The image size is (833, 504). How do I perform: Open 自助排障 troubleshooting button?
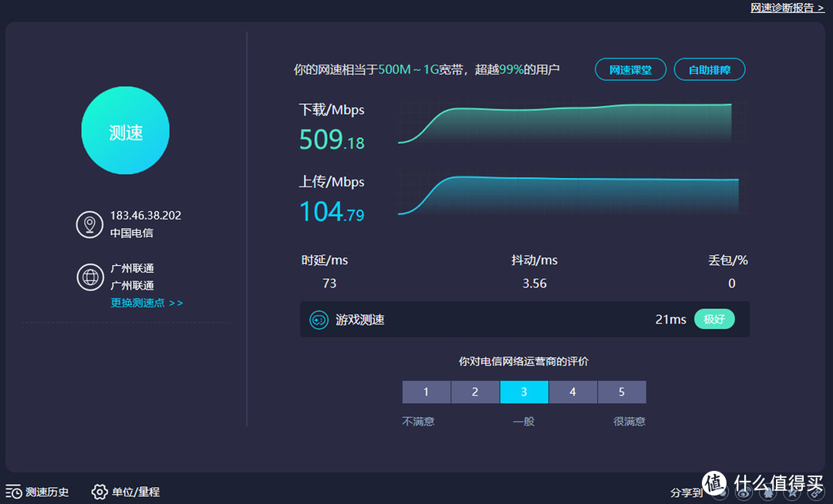(x=710, y=69)
